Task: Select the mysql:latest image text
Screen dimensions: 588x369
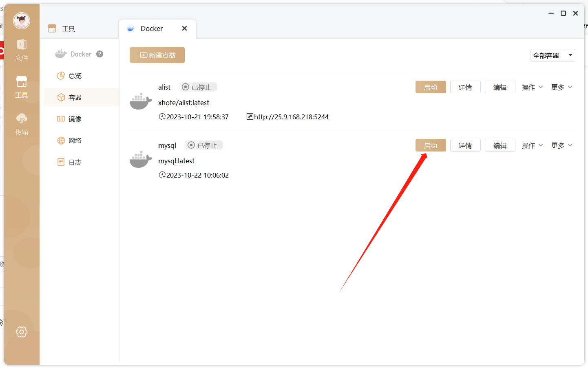Action: pyautogui.click(x=176, y=161)
